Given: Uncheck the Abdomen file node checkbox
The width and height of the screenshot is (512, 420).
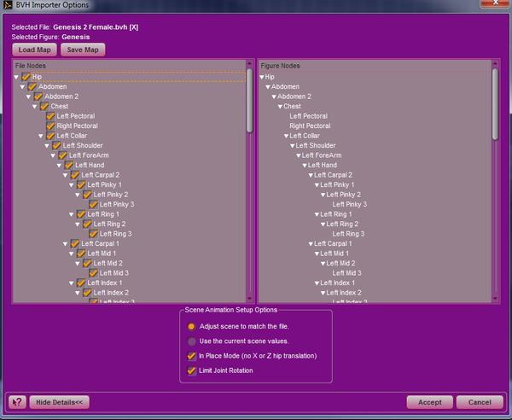Looking at the screenshot, I should coord(32,86).
